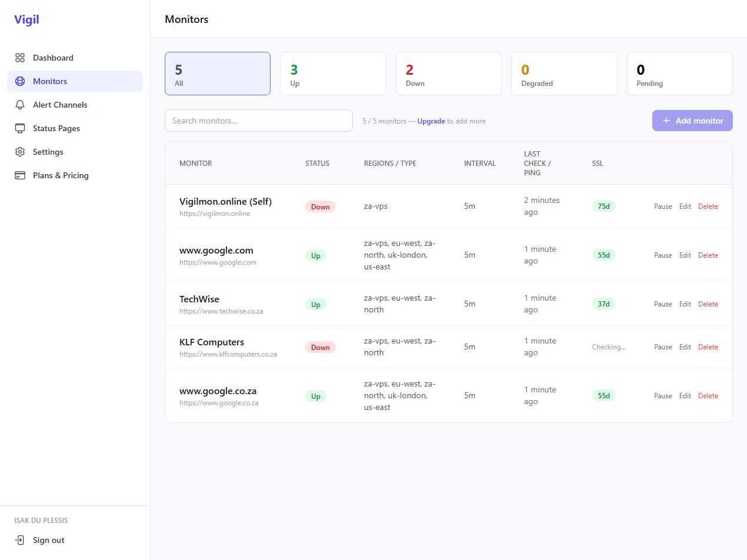Open the Dashboard menu item
Image resolution: width=747 pixels, height=560 pixels.
click(75, 58)
